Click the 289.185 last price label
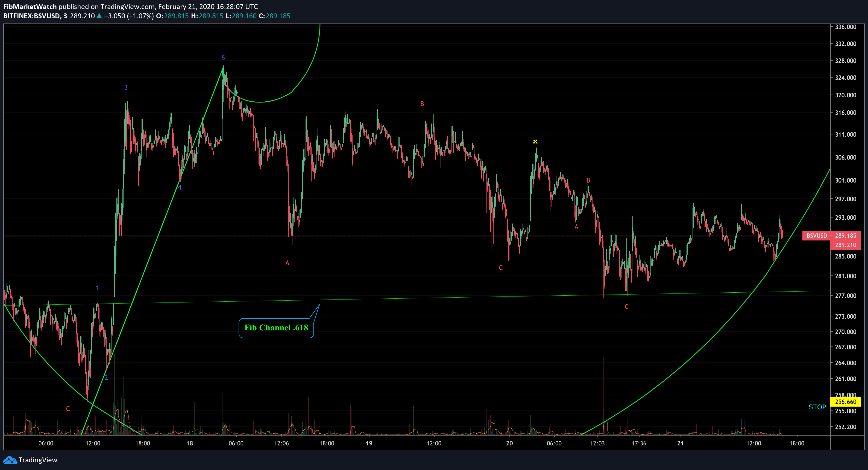The width and height of the screenshot is (868, 470). tap(845, 236)
